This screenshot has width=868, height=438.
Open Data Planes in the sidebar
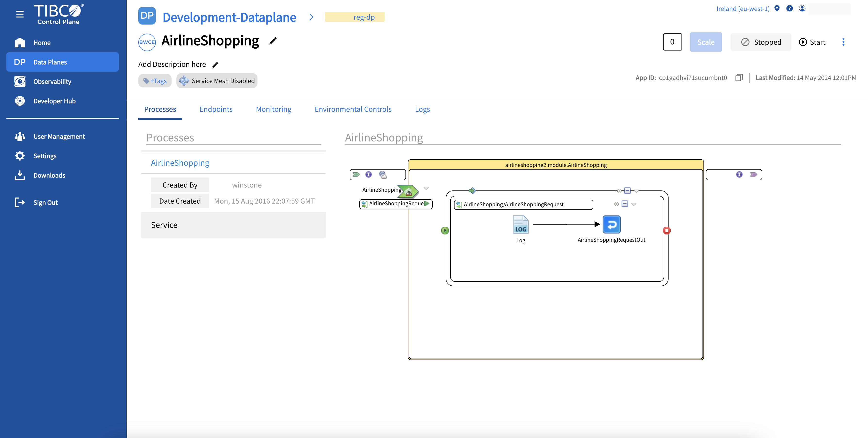(62, 62)
